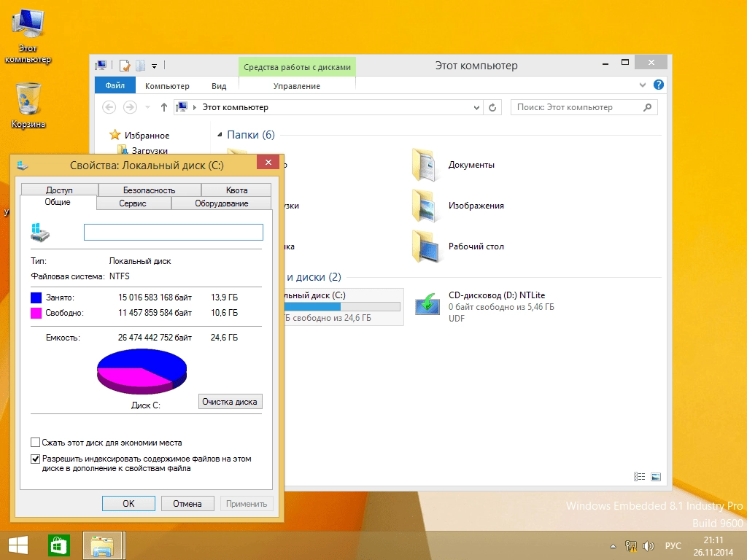Image resolution: width=747 pixels, height=560 pixels.
Task: Open the Этот компьютер desktop icon
Action: tap(28, 35)
